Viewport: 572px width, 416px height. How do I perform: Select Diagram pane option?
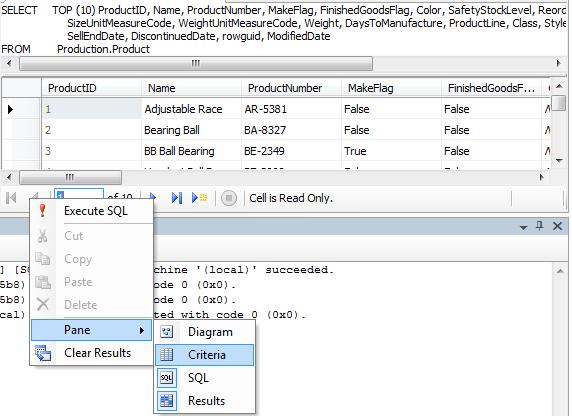[x=205, y=332]
